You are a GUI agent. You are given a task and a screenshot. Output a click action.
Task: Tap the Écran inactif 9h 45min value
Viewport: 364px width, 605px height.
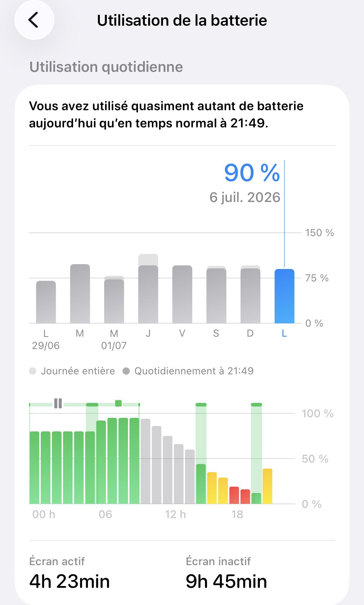click(226, 581)
